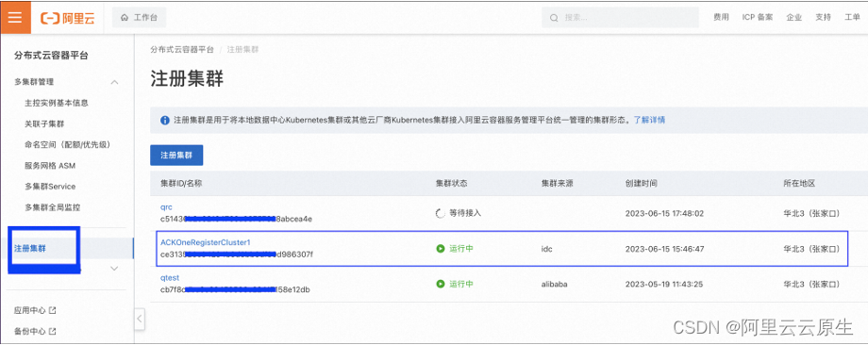Click running status icon for qtest
Viewport: 868px width, 345px height.
441,284
